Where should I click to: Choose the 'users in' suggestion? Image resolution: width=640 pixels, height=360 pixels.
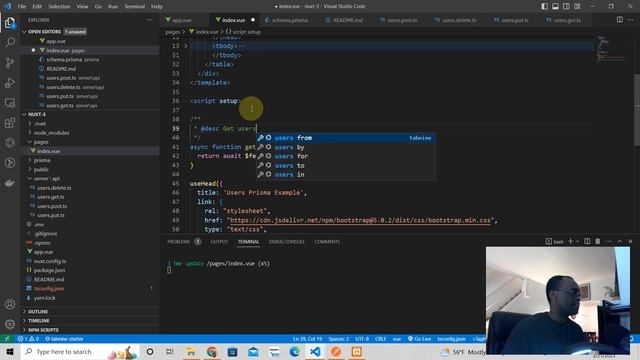click(346, 175)
